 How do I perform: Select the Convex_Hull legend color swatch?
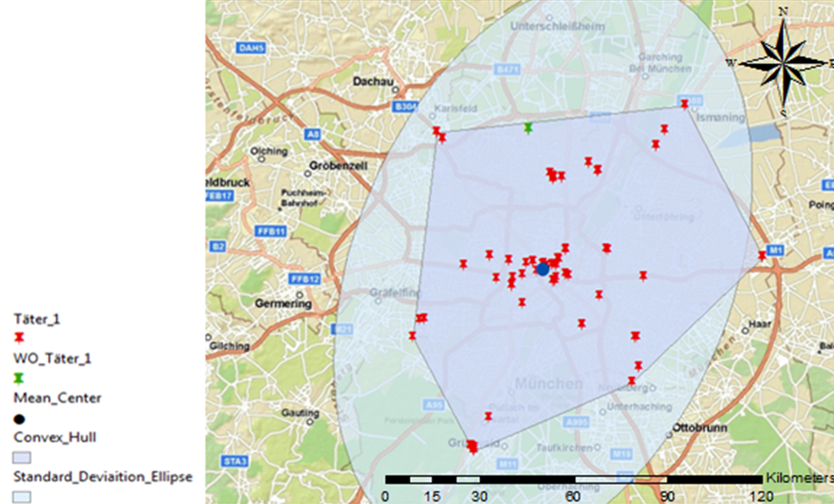[x=22, y=457]
